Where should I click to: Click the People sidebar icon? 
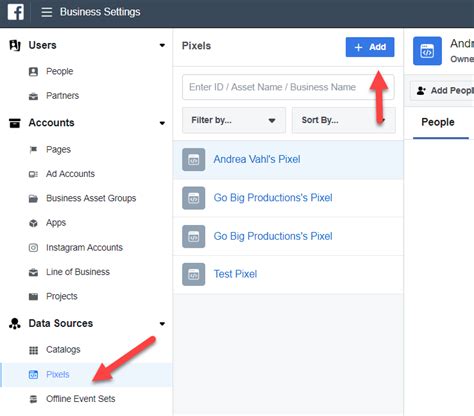[33, 71]
